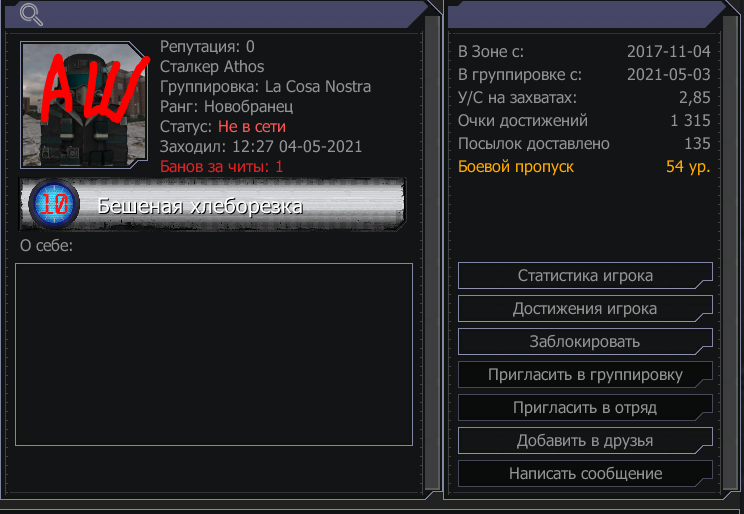
Task: Open Статистика игрока
Action: 585,275
